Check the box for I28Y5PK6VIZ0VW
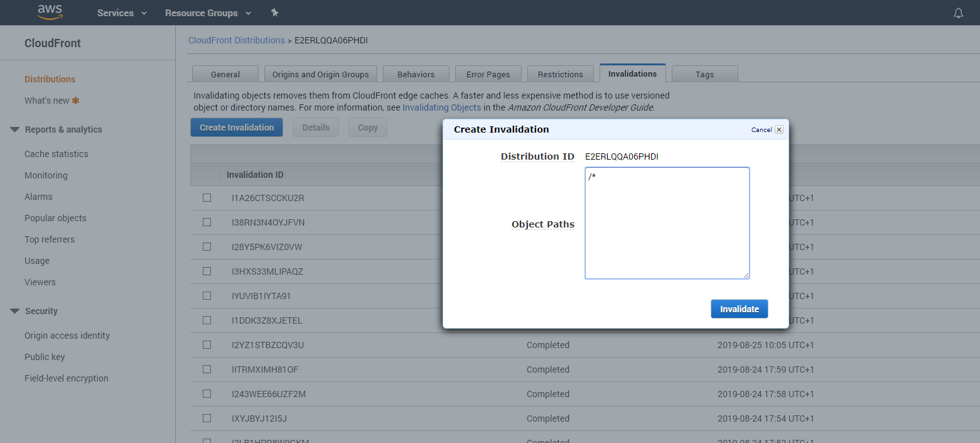 (x=207, y=246)
